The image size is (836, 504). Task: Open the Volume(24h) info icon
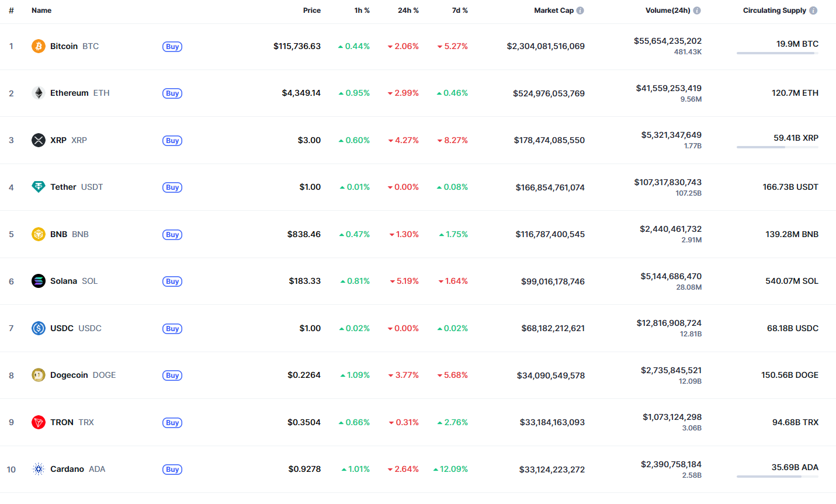coord(697,11)
